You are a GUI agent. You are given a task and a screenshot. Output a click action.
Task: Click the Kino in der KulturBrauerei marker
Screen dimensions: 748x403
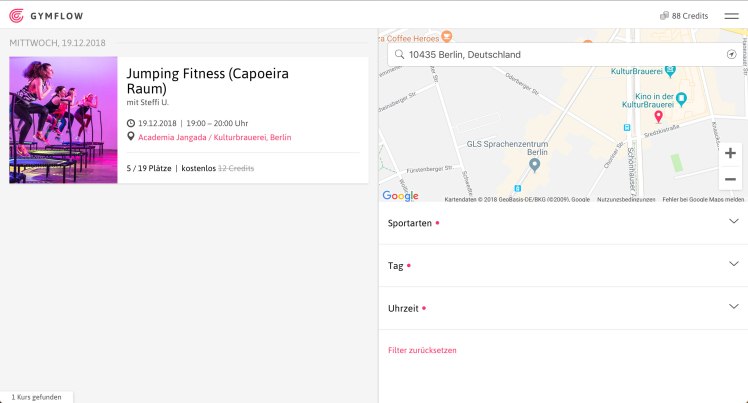pos(681,98)
